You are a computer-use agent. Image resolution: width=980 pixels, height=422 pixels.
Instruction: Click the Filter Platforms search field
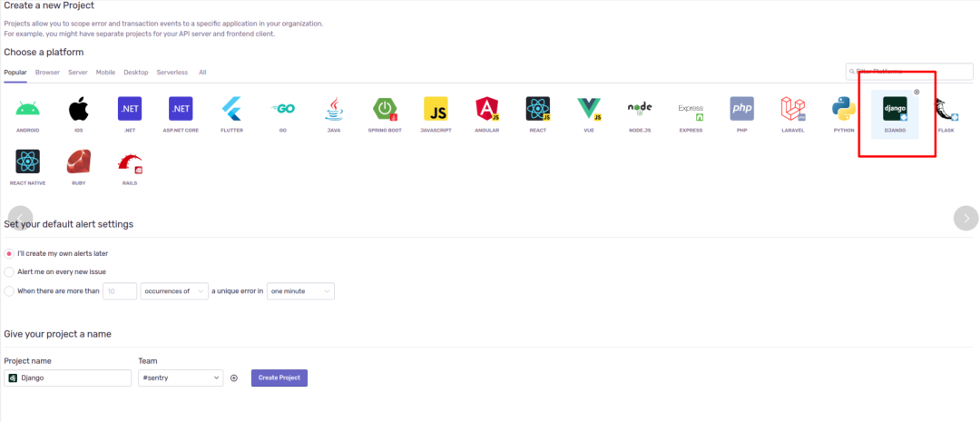[908, 72]
